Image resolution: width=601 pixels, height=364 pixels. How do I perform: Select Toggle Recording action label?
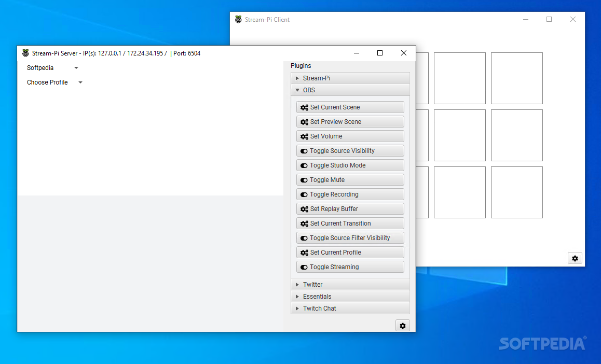[x=334, y=194]
